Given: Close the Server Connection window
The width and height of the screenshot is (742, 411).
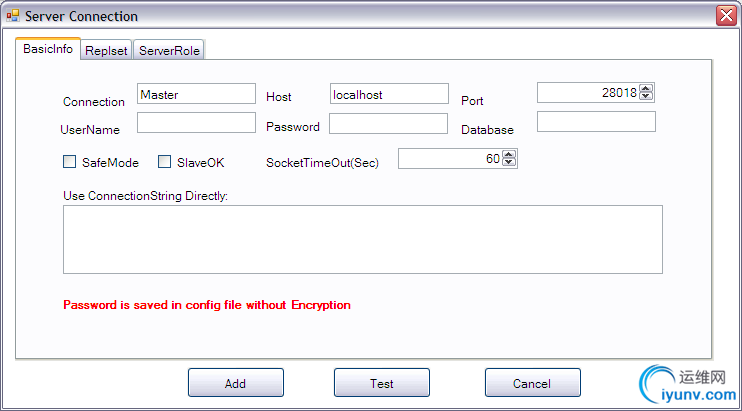Looking at the screenshot, I should click(x=726, y=16).
